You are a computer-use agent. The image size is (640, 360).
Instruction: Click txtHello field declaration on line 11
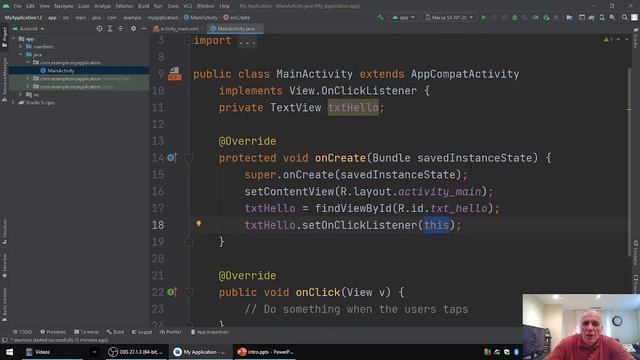(353, 107)
